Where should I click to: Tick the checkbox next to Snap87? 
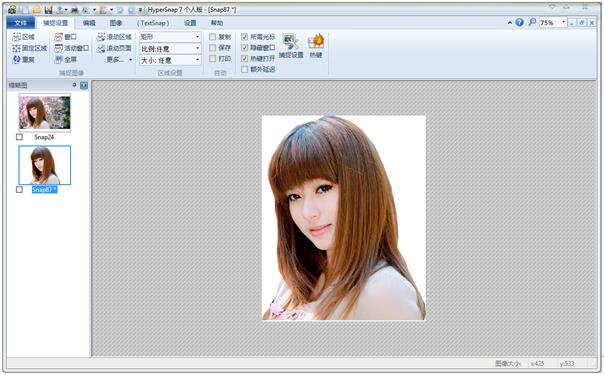pos(19,189)
